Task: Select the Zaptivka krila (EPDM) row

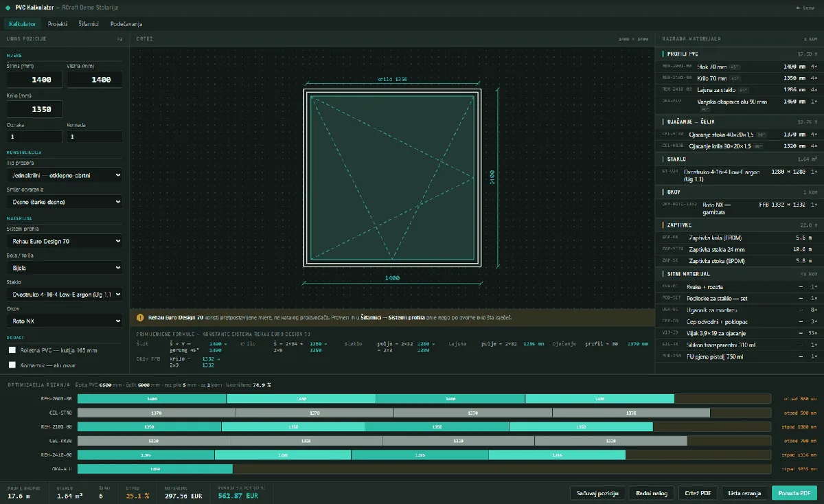Action: (x=740, y=238)
